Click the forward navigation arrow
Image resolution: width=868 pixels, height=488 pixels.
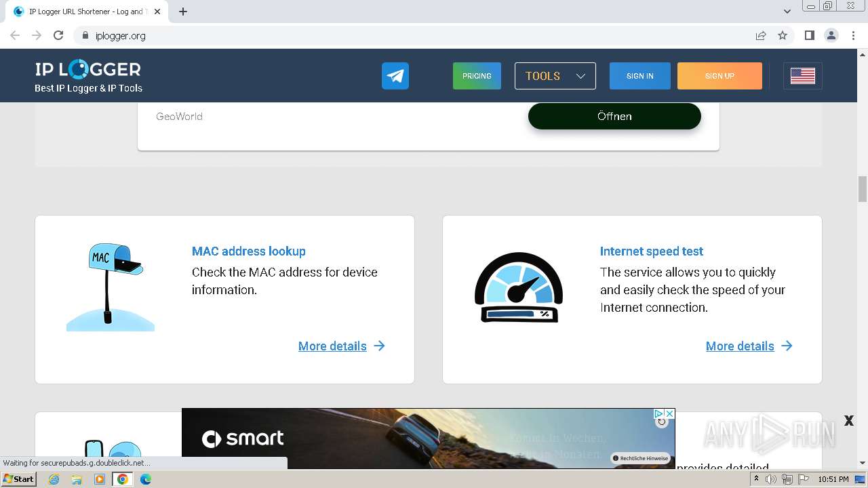pyautogui.click(x=37, y=35)
